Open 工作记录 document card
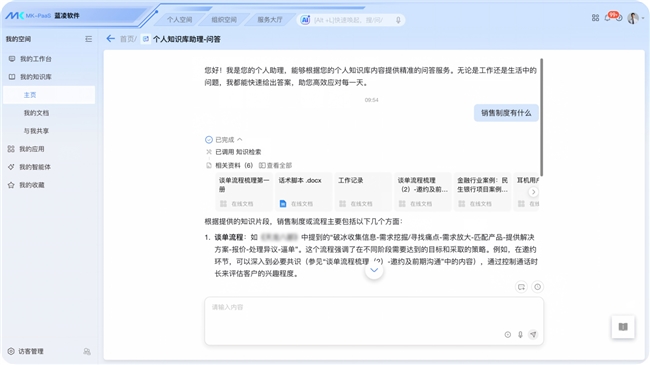 pos(363,192)
